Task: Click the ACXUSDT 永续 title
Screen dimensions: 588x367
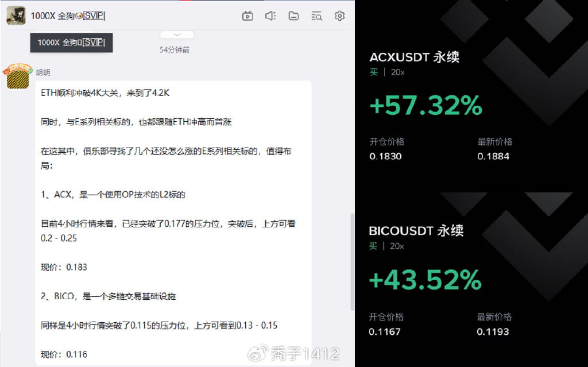Action: pos(415,57)
